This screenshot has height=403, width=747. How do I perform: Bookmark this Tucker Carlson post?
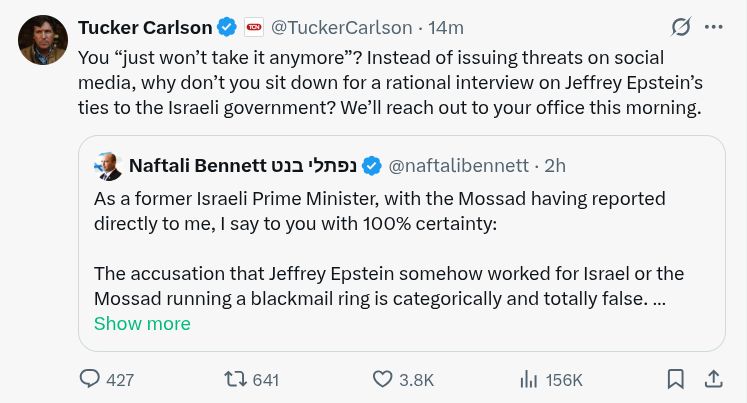(676, 379)
